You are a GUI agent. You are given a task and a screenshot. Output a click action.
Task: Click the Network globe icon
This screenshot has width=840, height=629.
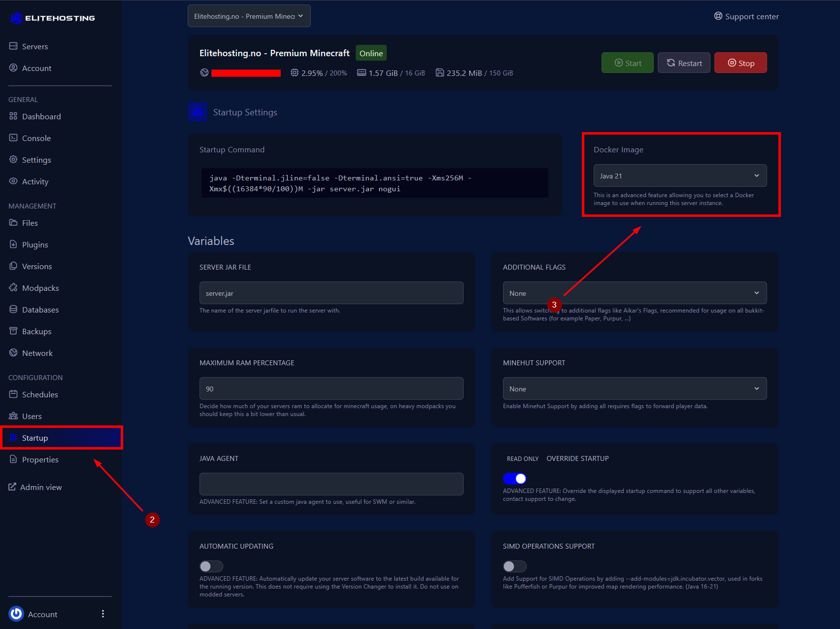click(13, 353)
